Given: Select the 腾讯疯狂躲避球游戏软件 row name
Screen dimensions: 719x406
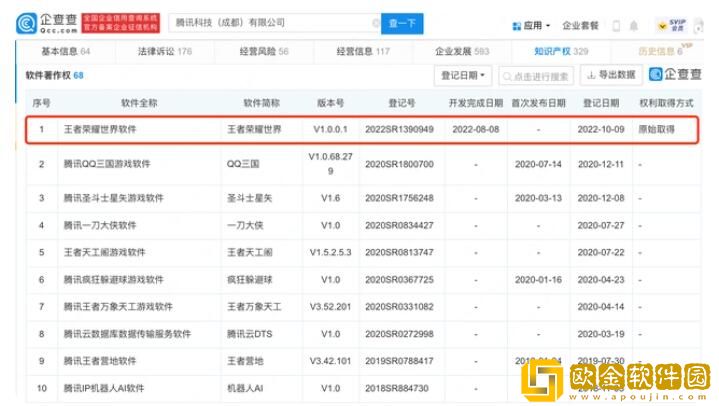Looking at the screenshot, I should 113,279.
